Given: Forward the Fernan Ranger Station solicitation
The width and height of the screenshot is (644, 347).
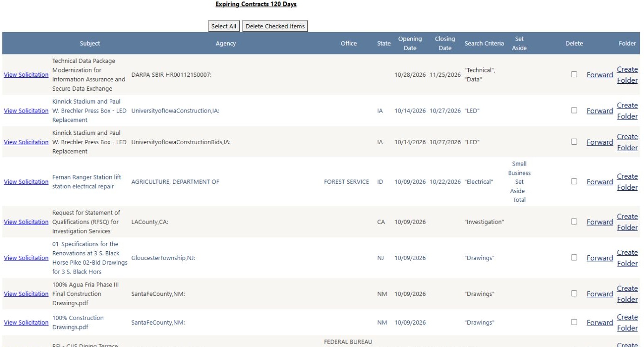Looking at the screenshot, I should point(600,182).
